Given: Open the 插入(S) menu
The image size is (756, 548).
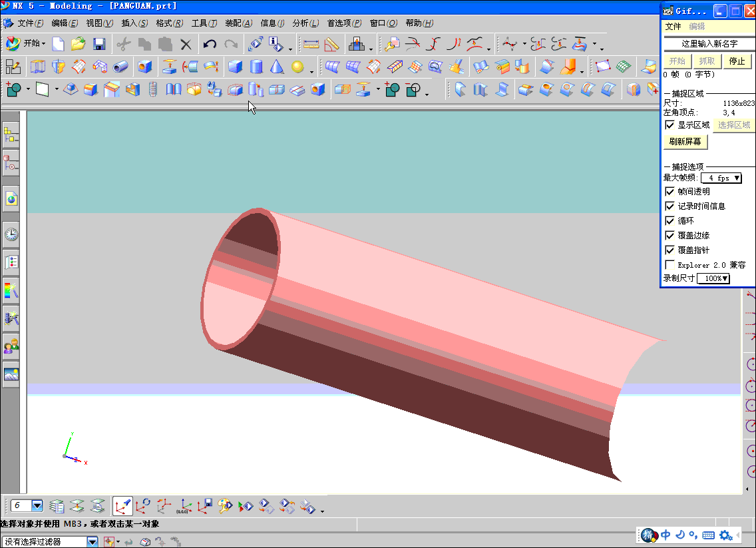Looking at the screenshot, I should click(x=134, y=23).
